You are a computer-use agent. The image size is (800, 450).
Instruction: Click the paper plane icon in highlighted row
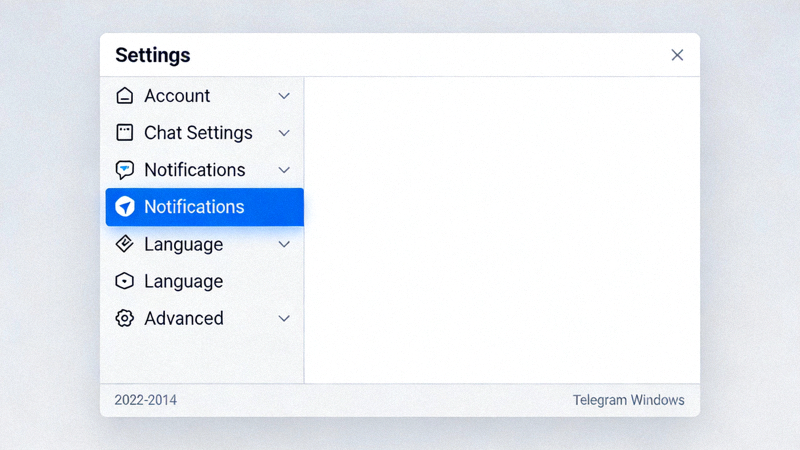[124, 207]
